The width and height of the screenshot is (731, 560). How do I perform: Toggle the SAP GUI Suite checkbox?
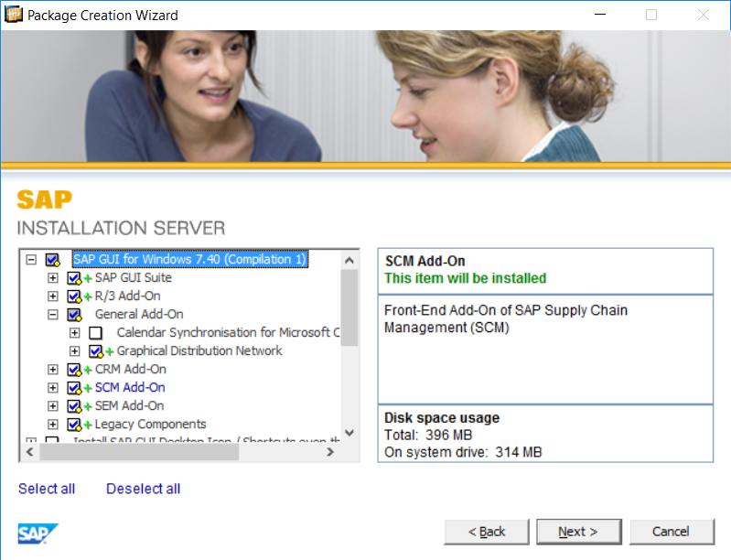pyautogui.click(x=74, y=278)
